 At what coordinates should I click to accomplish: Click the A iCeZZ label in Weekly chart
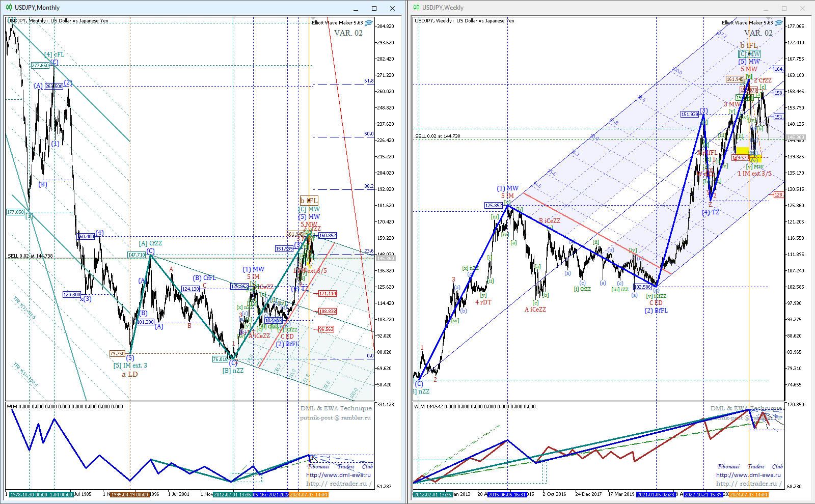535,309
